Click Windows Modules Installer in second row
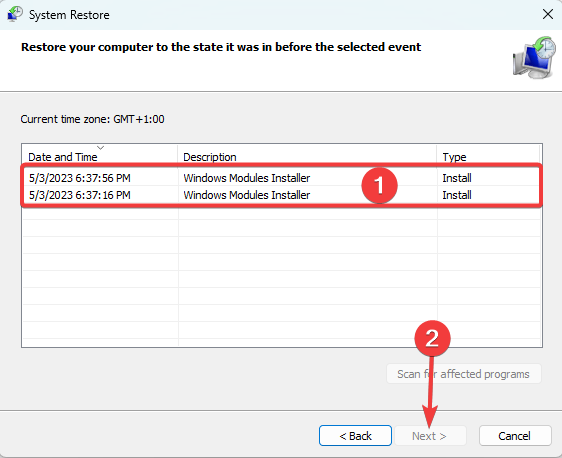 pos(247,195)
